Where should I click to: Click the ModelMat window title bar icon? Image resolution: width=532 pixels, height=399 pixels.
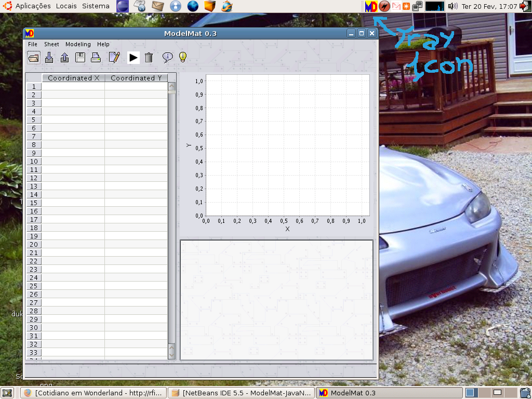tap(30, 33)
